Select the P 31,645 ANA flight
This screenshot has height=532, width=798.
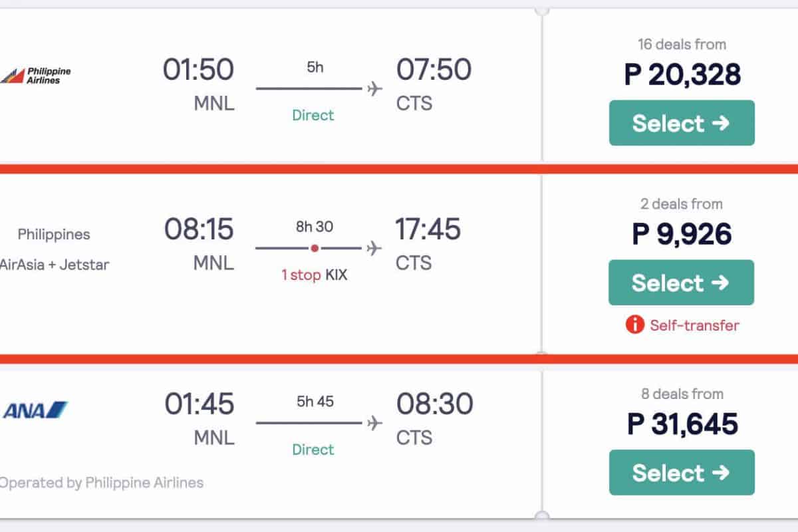[682, 472]
